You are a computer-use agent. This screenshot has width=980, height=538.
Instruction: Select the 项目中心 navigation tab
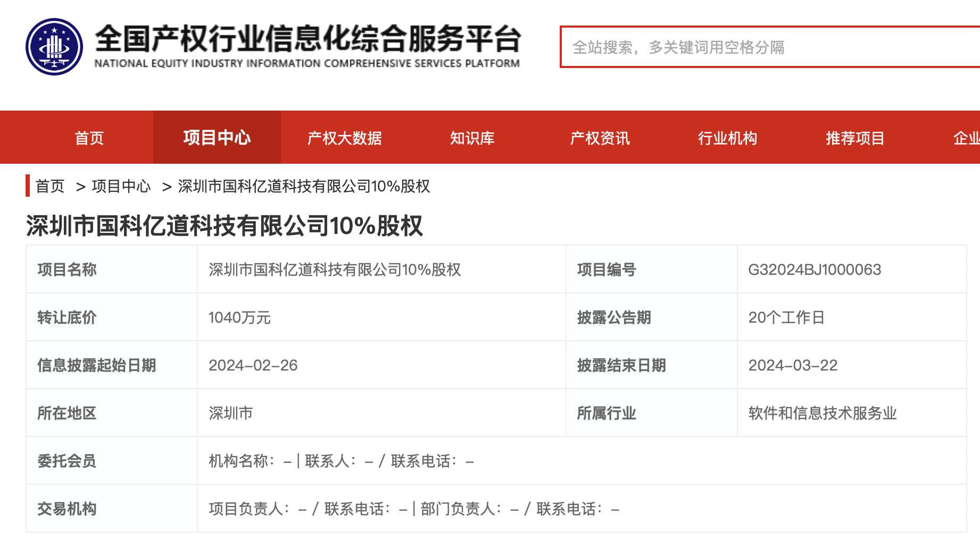click(217, 137)
